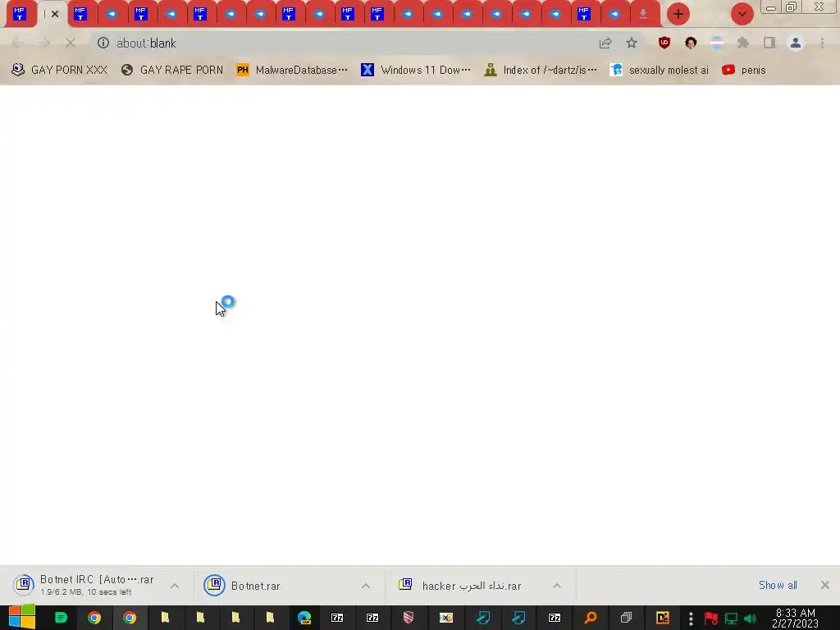Expand options chevron for hacker .rar
The height and width of the screenshot is (630, 840).
[557, 586]
